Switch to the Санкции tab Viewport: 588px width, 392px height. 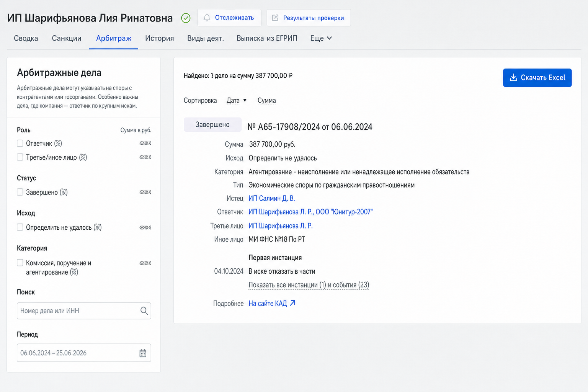point(67,38)
